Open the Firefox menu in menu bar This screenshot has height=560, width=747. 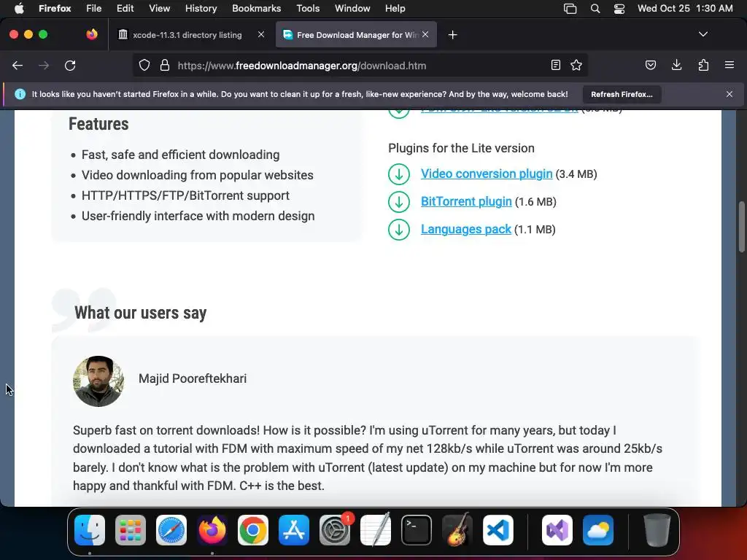[x=55, y=8]
